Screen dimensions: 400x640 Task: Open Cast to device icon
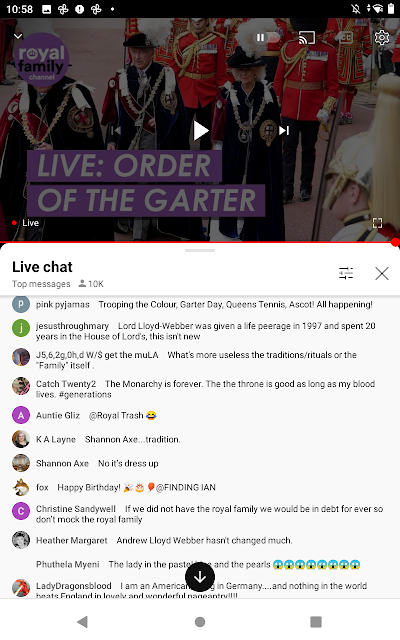(307, 38)
